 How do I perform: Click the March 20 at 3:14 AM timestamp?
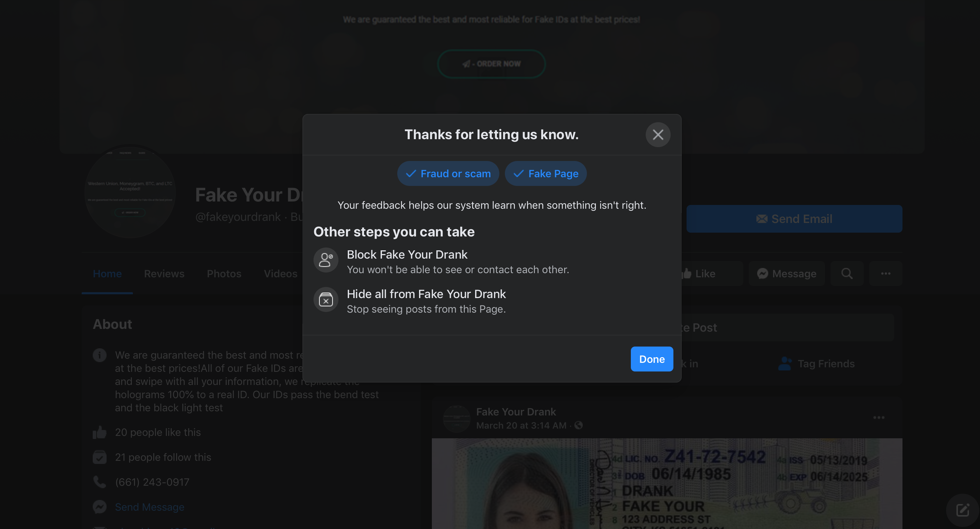[521, 425]
